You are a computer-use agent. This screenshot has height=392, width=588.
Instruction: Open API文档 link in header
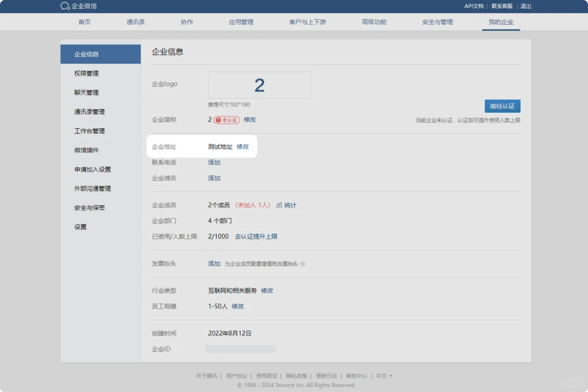474,6
